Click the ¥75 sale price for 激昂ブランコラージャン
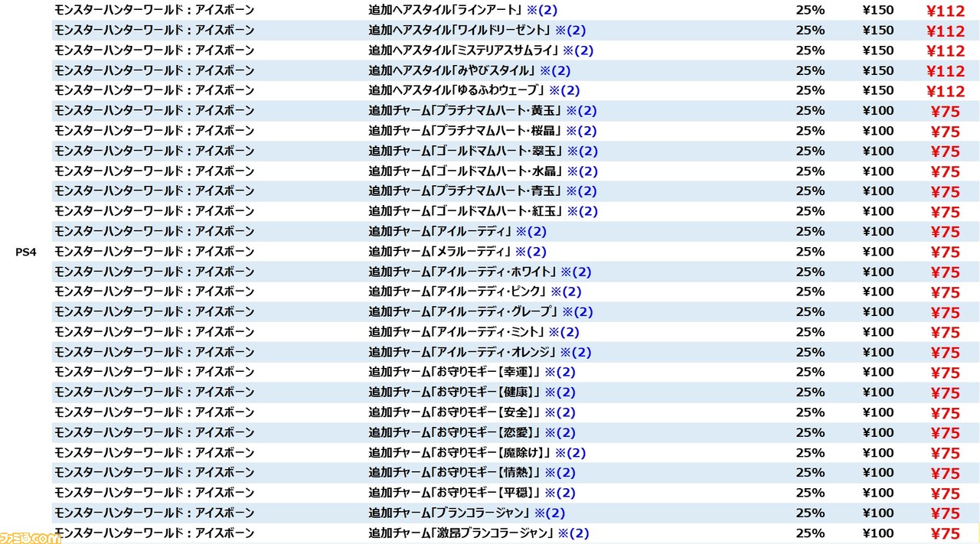Image resolution: width=980 pixels, height=544 pixels. [x=945, y=534]
